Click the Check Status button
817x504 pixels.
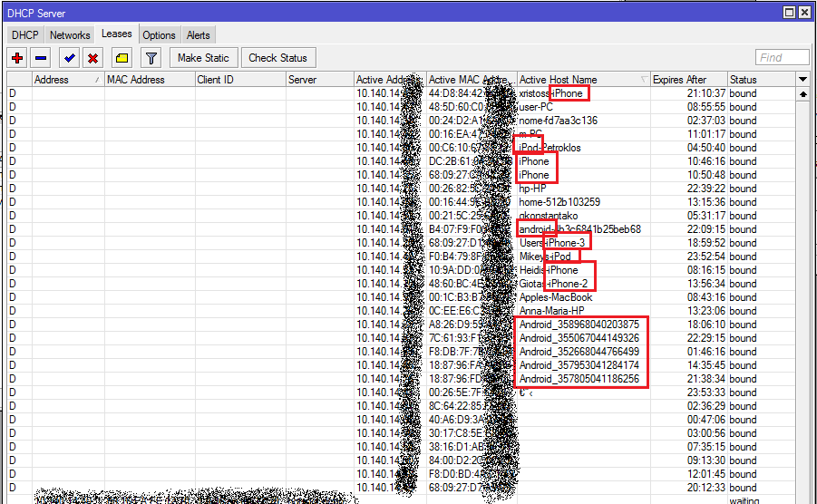pyautogui.click(x=277, y=58)
